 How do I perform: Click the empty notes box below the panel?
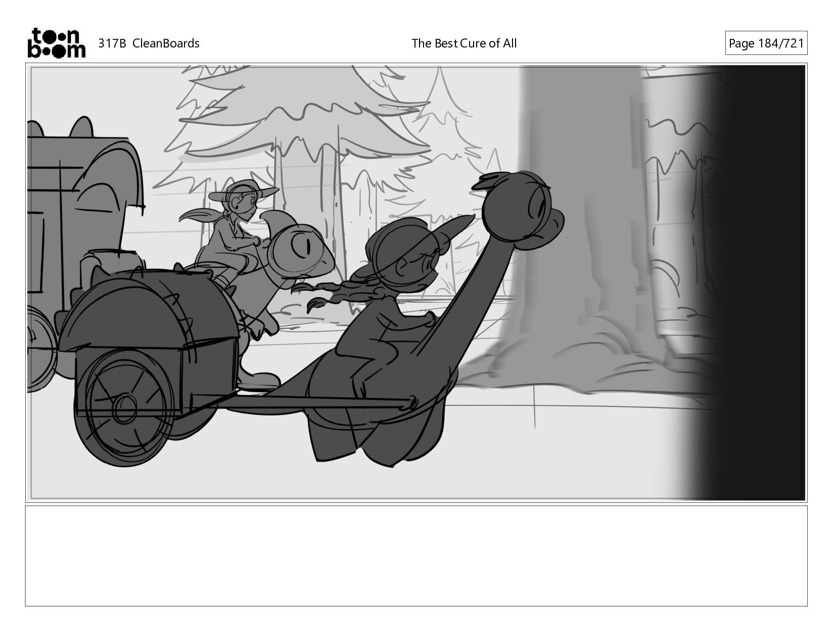(x=416, y=556)
